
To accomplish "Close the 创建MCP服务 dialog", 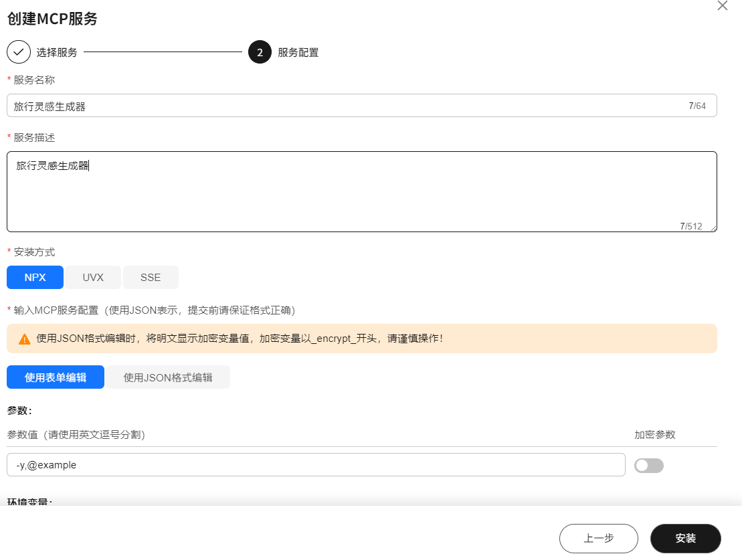I will point(722,5).
